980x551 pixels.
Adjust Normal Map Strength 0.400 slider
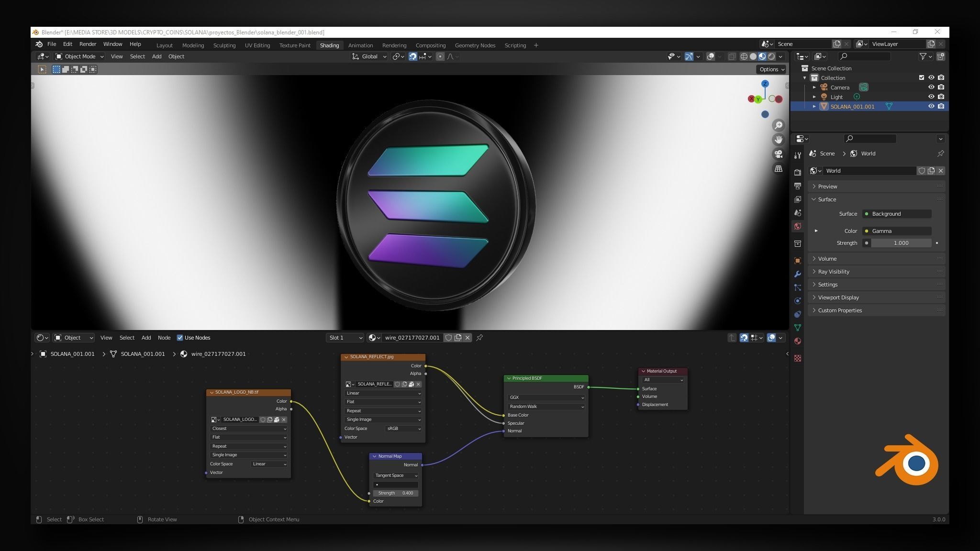[395, 493]
